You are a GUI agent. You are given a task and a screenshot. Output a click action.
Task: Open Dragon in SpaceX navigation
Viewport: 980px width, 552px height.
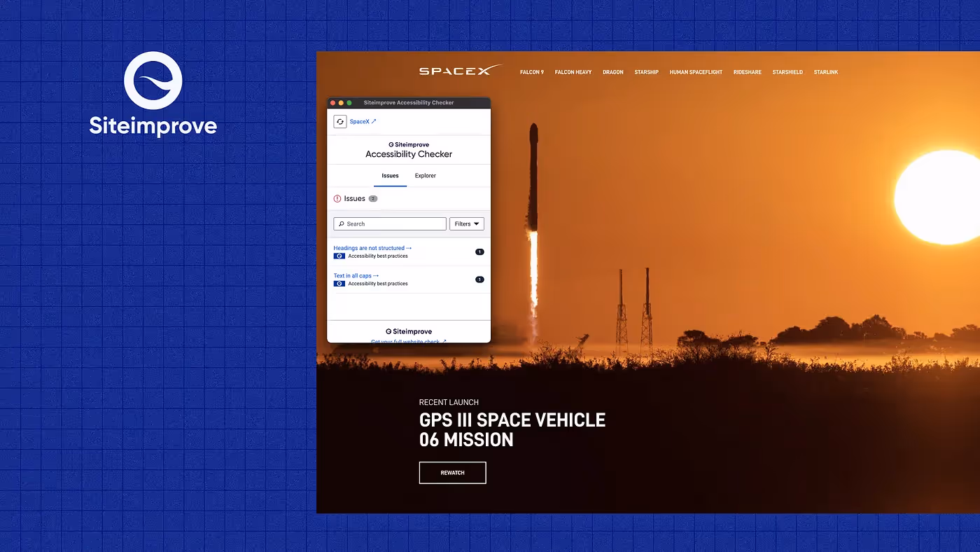613,72
